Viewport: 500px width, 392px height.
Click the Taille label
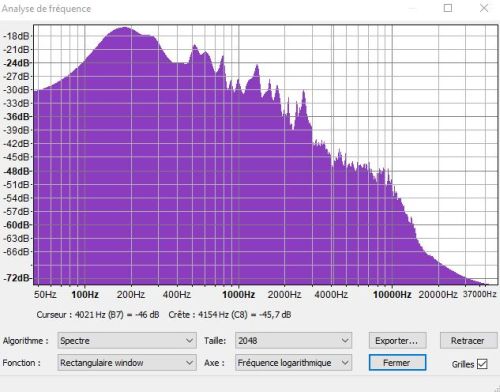215,341
